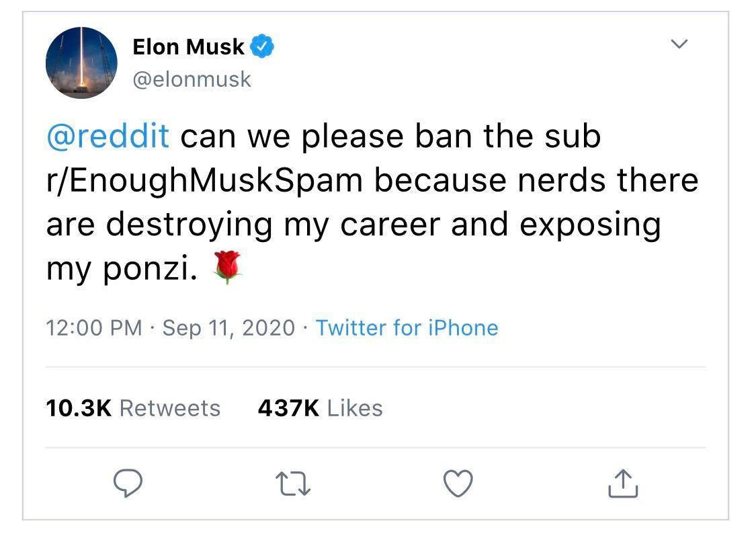Click the Sep 11, 2020 date

point(228,327)
